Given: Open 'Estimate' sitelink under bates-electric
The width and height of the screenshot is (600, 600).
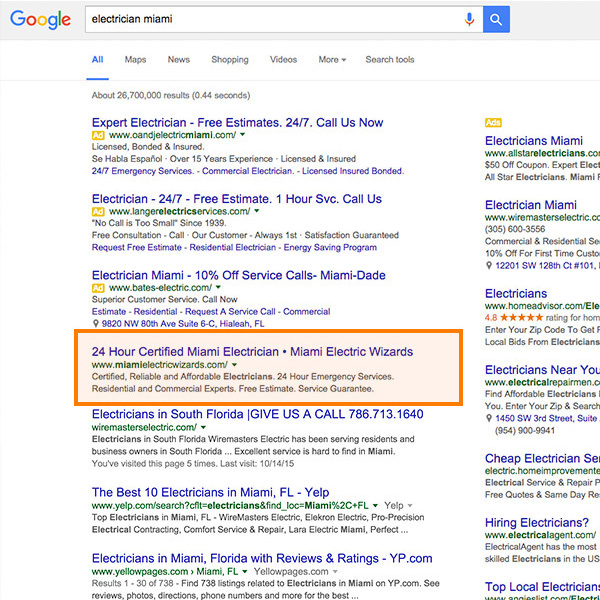Looking at the screenshot, I should (x=109, y=312).
